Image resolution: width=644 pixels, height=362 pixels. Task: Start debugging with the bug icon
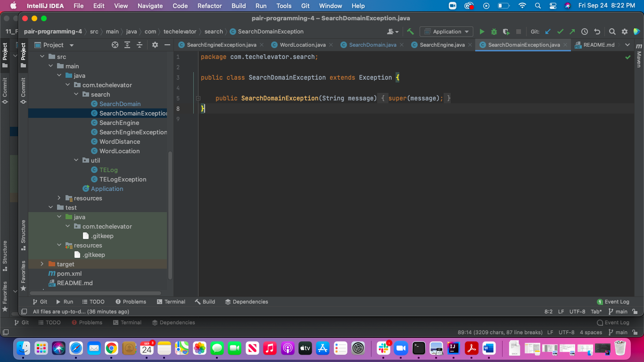pos(494,32)
